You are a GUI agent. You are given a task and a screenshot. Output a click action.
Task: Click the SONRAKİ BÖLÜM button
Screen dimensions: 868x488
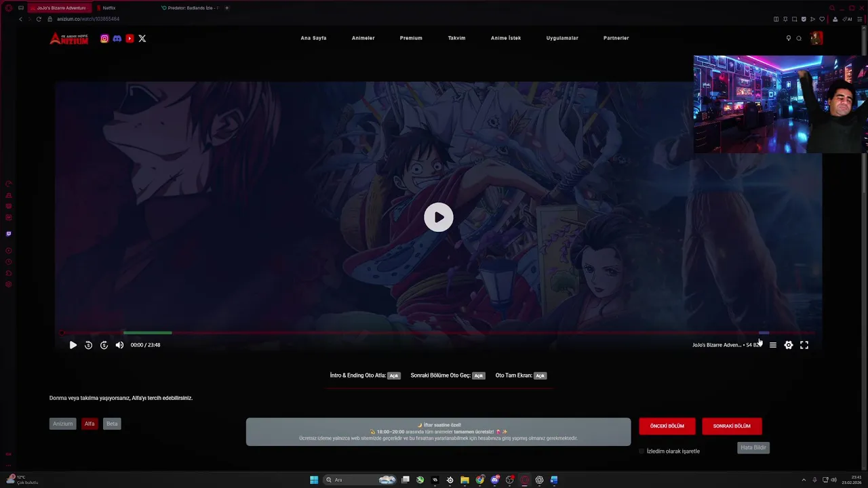(732, 426)
